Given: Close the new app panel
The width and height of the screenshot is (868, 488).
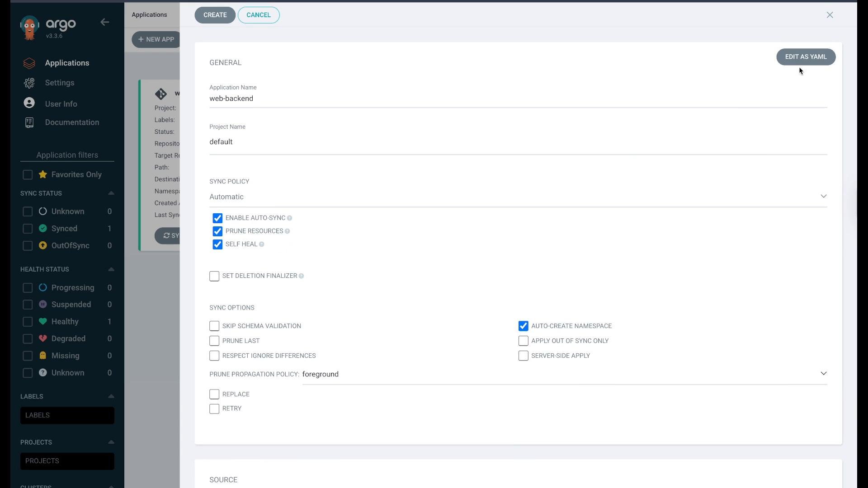Looking at the screenshot, I should pyautogui.click(x=830, y=15).
